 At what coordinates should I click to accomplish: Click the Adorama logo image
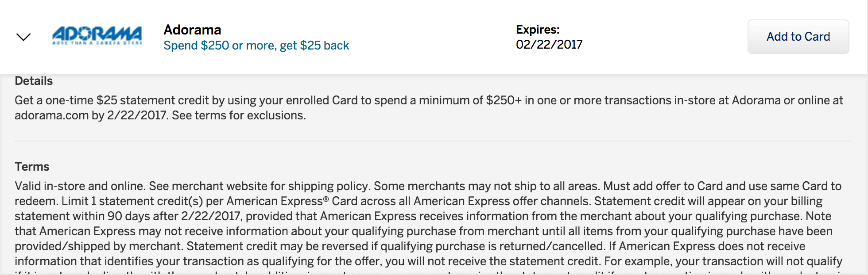(x=97, y=36)
